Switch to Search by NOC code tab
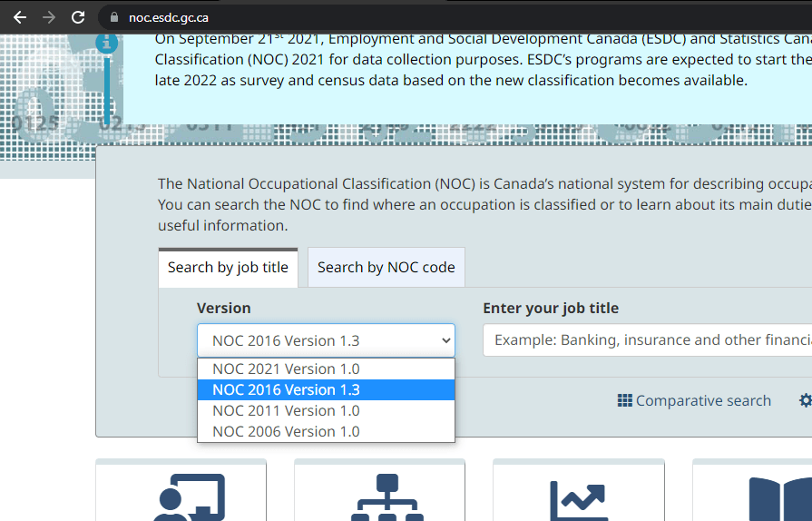812x521 pixels. (x=386, y=267)
